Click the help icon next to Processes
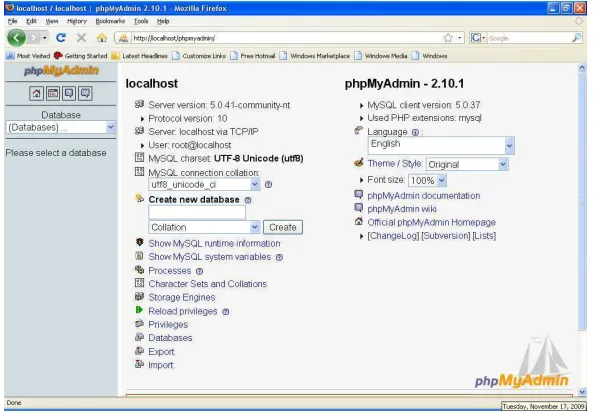Image resolution: width=596 pixels, height=416 pixels. point(200,271)
